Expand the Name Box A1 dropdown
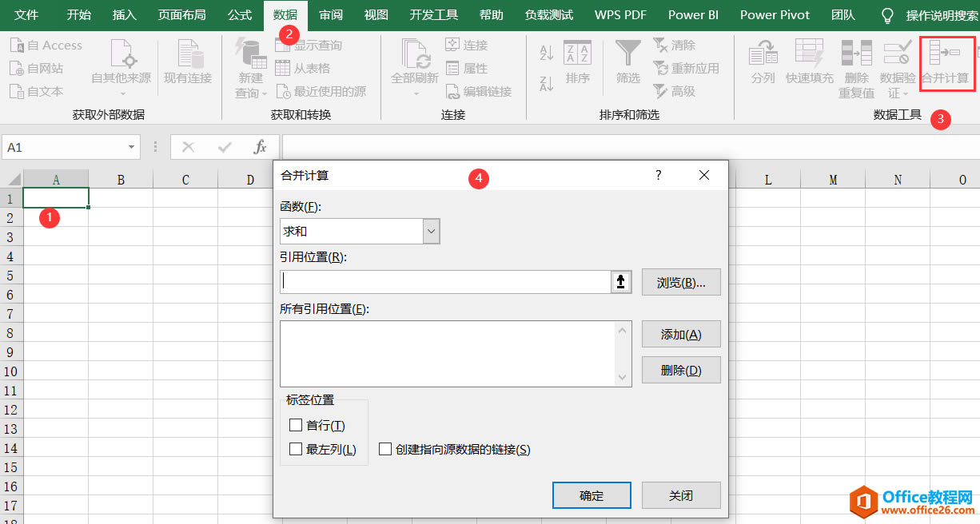 [x=131, y=148]
